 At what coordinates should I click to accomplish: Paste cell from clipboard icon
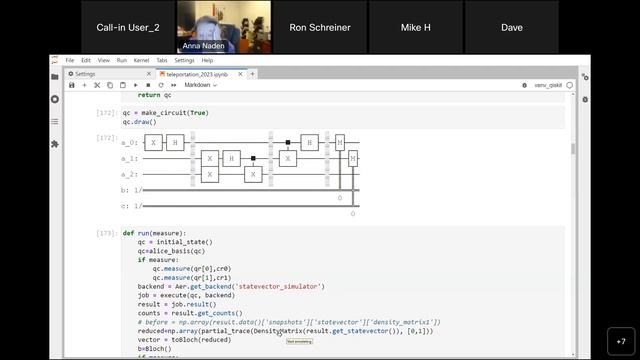point(122,85)
